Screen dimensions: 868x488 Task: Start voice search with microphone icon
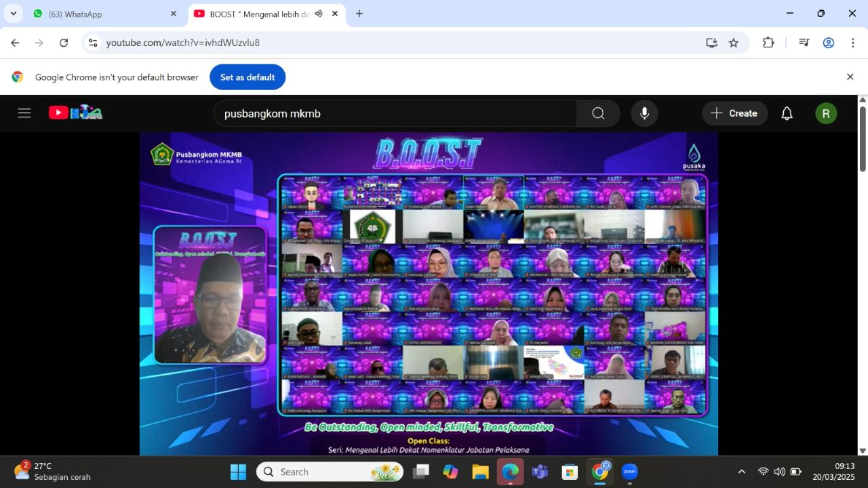pos(644,113)
